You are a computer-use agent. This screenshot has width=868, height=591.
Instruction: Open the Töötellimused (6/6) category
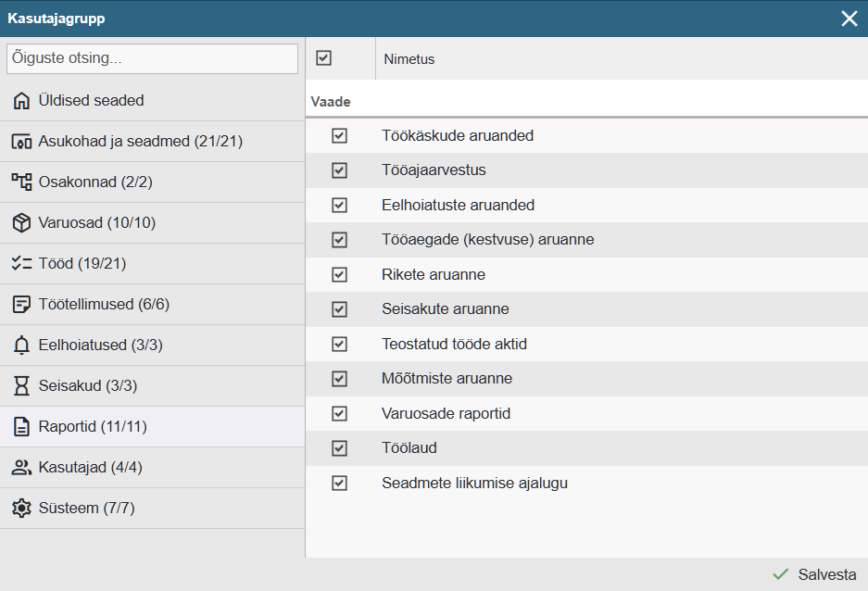(x=104, y=305)
